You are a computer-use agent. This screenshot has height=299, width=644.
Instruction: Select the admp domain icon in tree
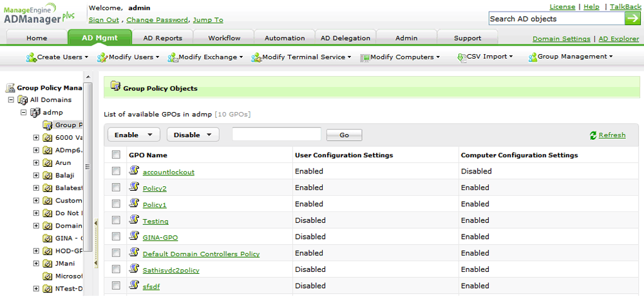35,112
